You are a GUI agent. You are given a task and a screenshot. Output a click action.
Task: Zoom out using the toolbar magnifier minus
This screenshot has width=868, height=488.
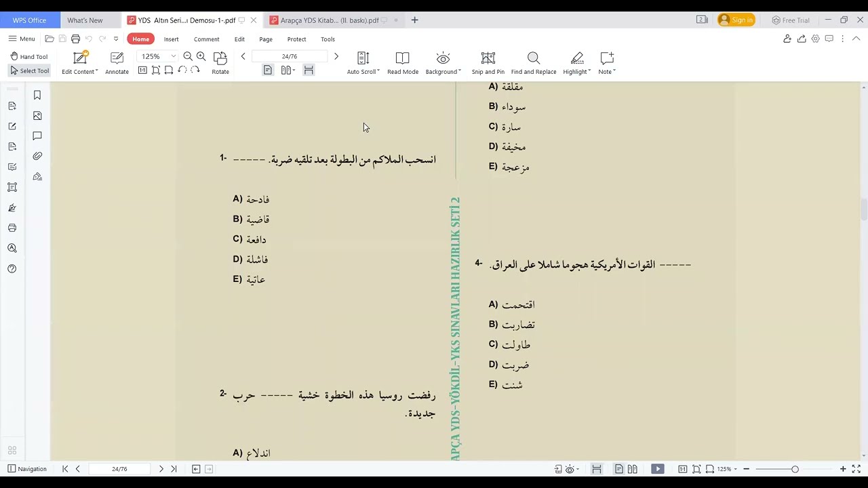188,56
